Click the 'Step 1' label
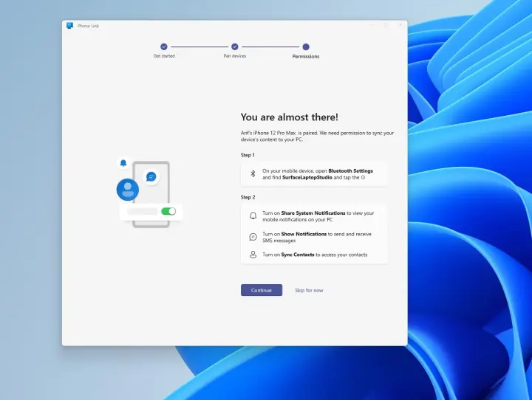Image resolution: width=532 pixels, height=400 pixels. coord(248,155)
